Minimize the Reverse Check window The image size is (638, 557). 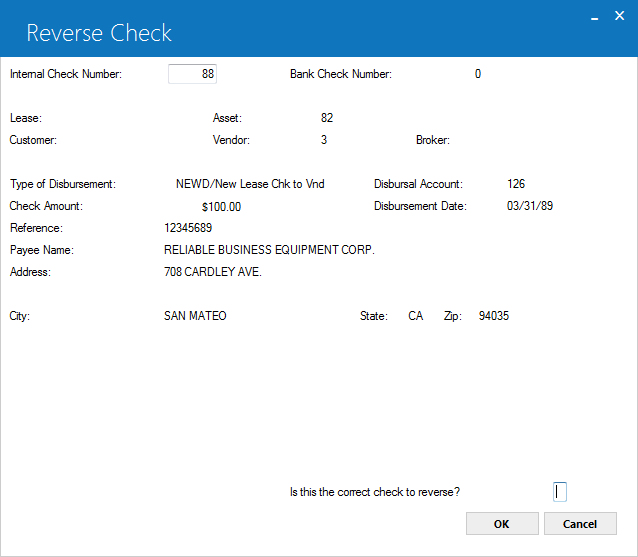point(594,17)
